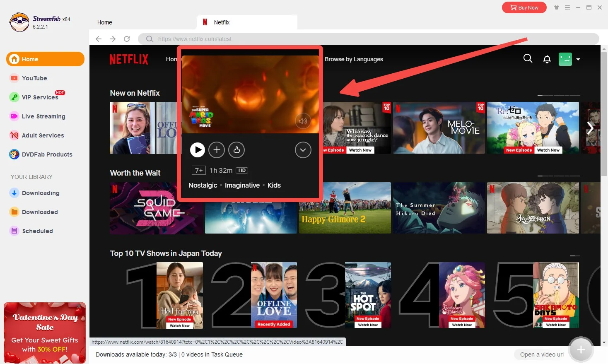The height and width of the screenshot is (364, 608).
Task: Click the vertical scrollbar thumb of Netflix page
Action: click(x=604, y=114)
